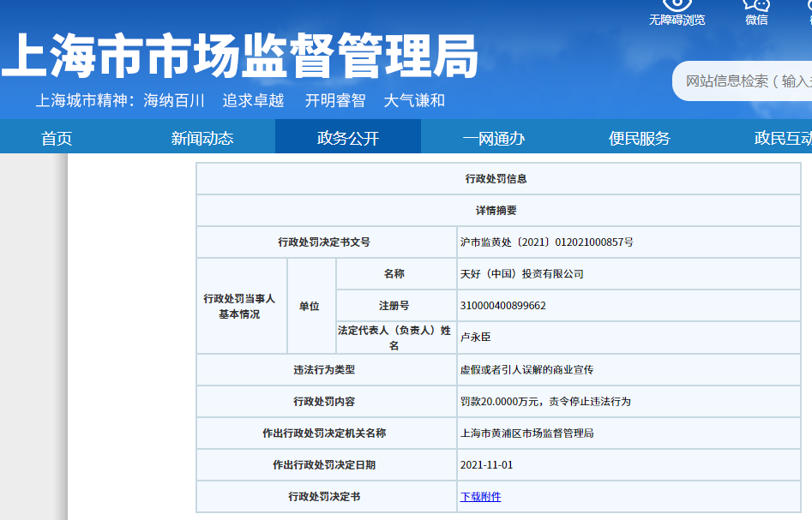Click the decision number 沪市监黄处 cell

[547, 242]
